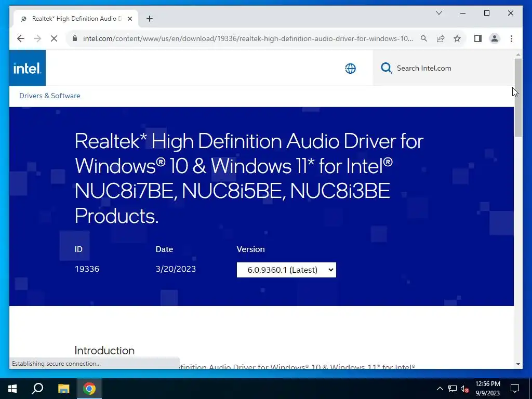Open File Explorer from taskbar
The height and width of the screenshot is (399, 532).
click(63, 389)
